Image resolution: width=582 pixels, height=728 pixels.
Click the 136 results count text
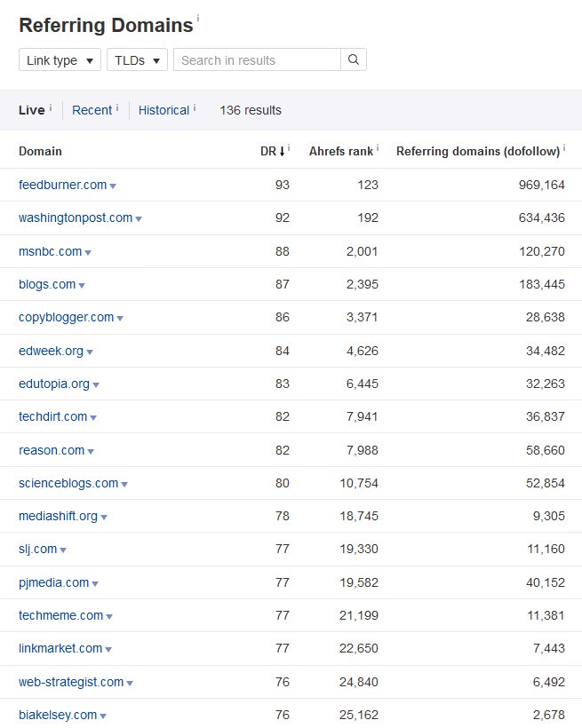251,110
